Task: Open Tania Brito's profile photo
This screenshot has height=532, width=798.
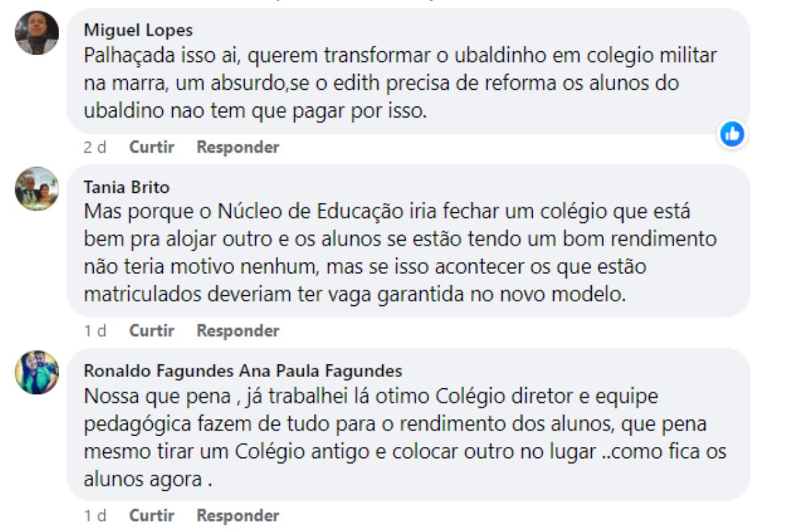Action: (37, 188)
